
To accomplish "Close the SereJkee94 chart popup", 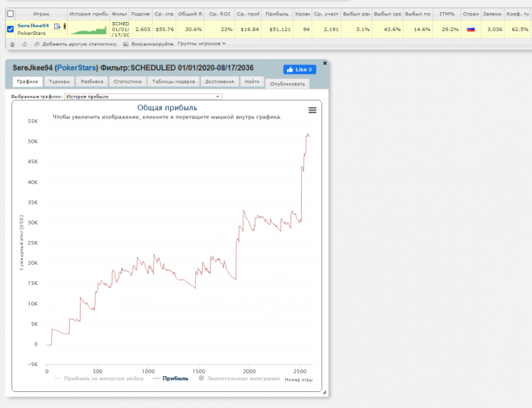I will point(325,63).
